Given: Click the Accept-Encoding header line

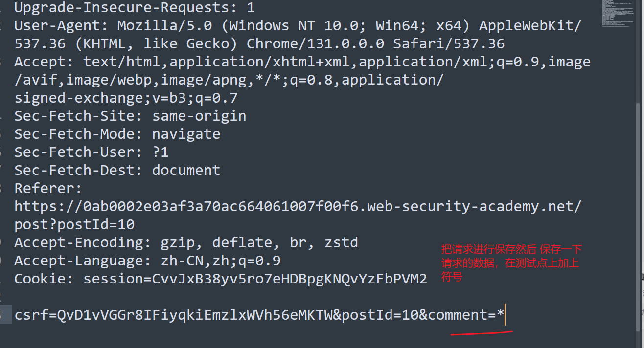Looking at the screenshot, I should [x=186, y=243].
